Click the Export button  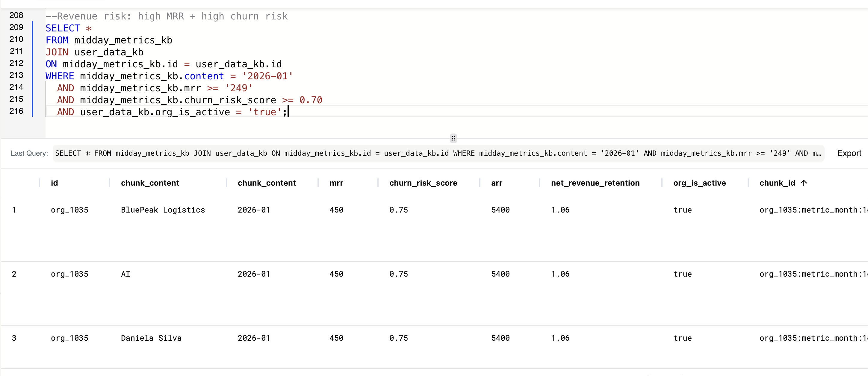(x=849, y=153)
